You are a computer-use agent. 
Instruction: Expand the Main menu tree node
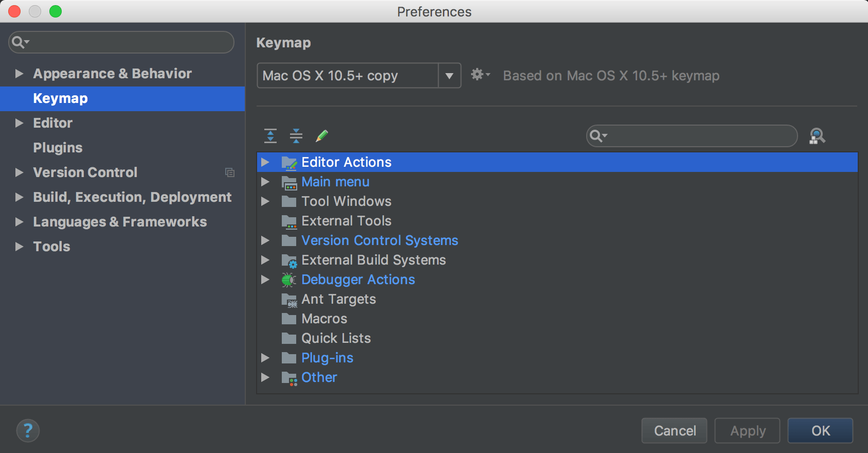[265, 182]
